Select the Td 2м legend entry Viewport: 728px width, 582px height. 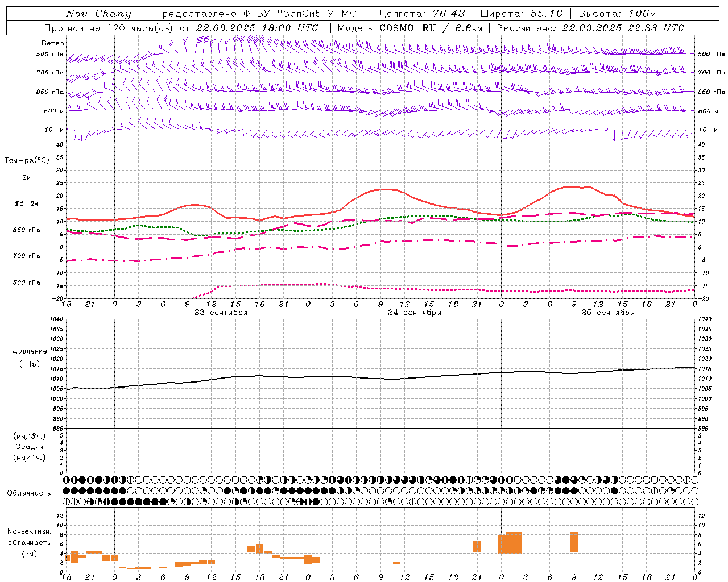click(x=26, y=203)
